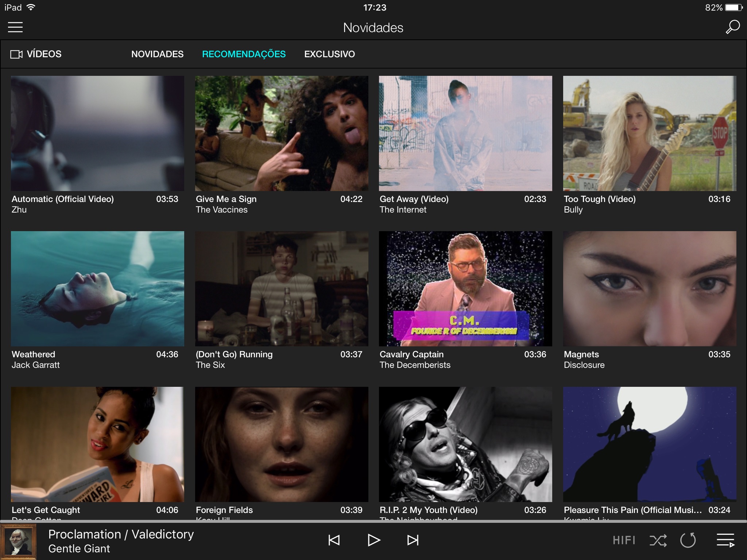The image size is (747, 560).
Task: Tap the battery indicator in status bar
Action: 734,7
